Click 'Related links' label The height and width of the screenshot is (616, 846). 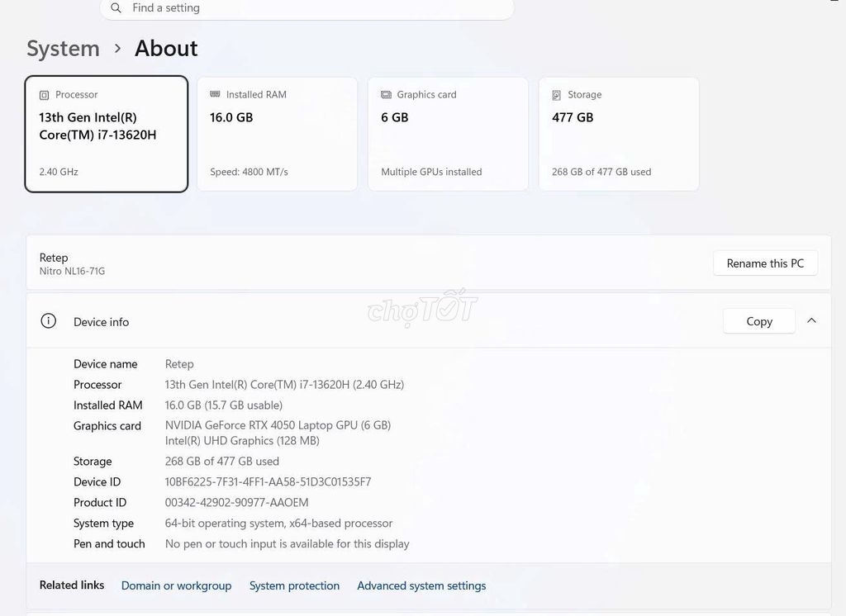pos(72,585)
